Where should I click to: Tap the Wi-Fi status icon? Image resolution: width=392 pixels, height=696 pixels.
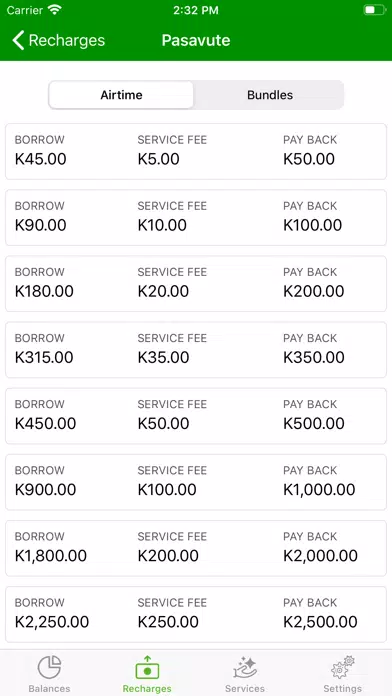[x=55, y=10]
